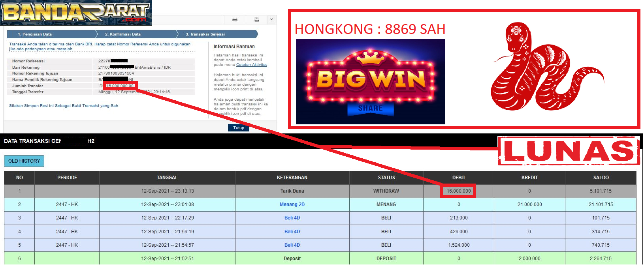This screenshot has height=270, width=644.
Task: Open the Menang 2D link
Action: 292,204
